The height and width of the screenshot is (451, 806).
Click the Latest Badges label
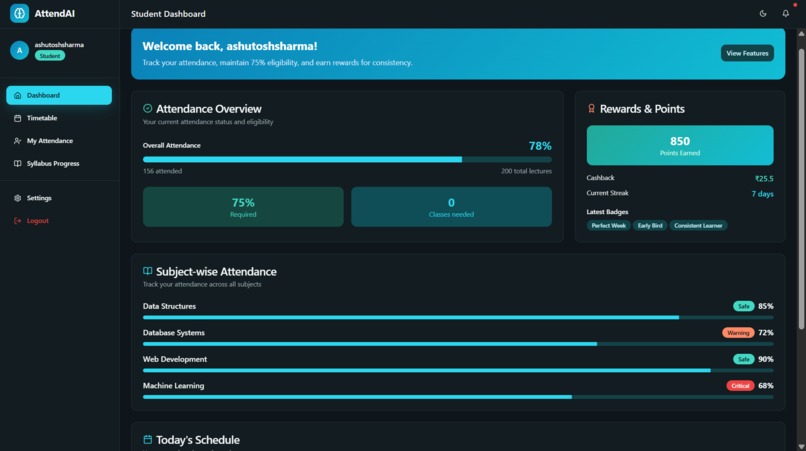pos(607,212)
